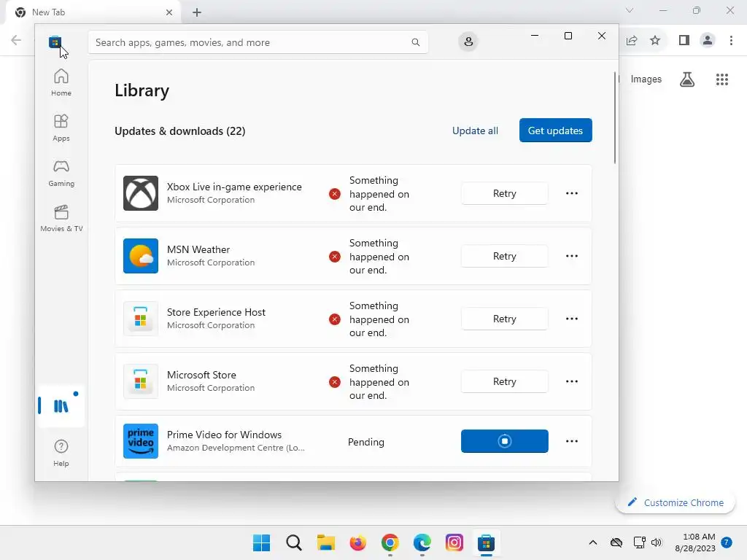The image size is (747, 560).
Task: Click the Microsoft Store app icon in list
Action: tap(141, 381)
